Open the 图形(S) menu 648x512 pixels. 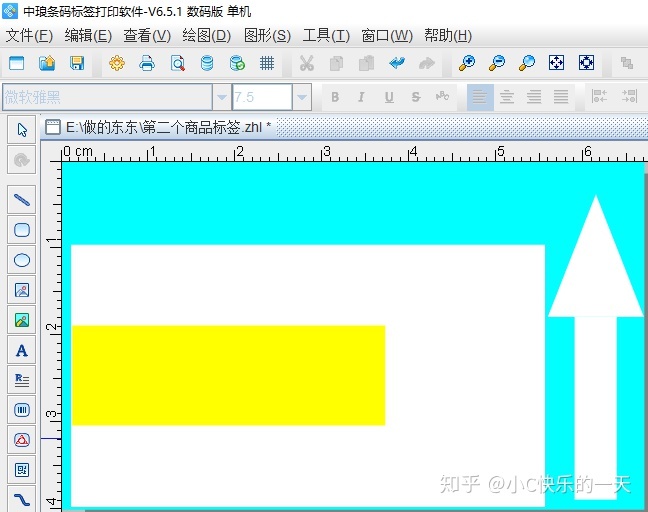[x=267, y=36]
